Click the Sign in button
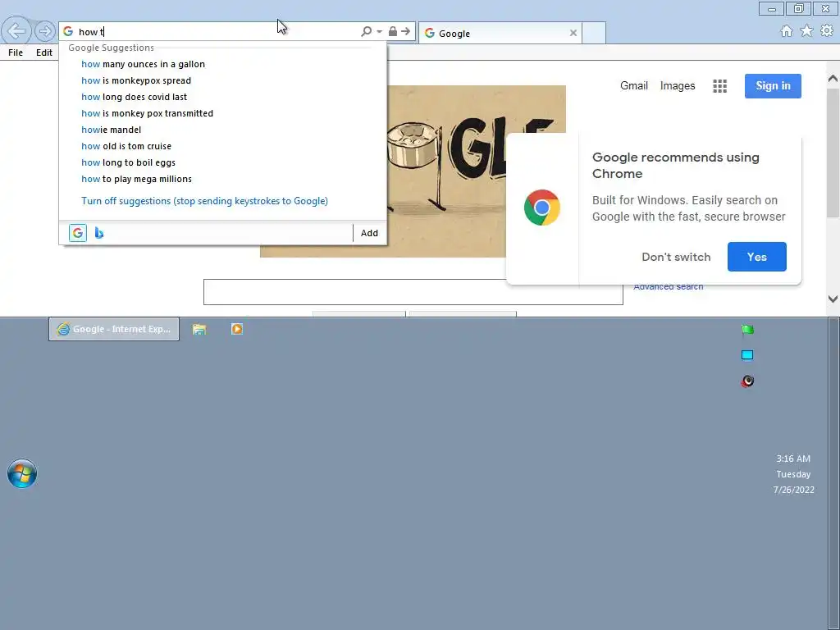The width and height of the screenshot is (840, 630). pyautogui.click(x=773, y=85)
